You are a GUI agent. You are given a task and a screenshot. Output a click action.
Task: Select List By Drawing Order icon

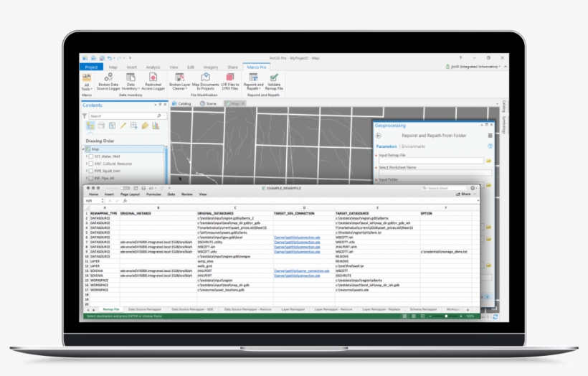pos(90,126)
